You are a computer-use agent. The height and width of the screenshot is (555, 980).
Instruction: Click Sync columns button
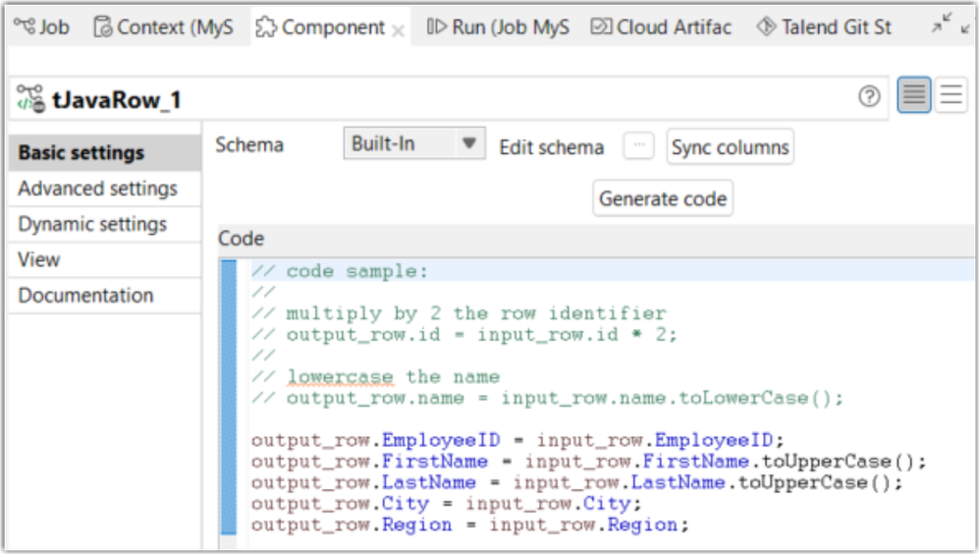[x=730, y=147]
